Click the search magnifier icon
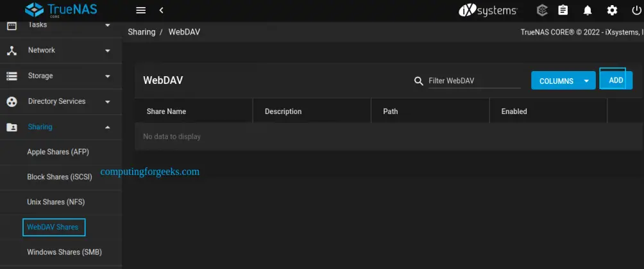This screenshot has width=644, height=269. click(419, 81)
